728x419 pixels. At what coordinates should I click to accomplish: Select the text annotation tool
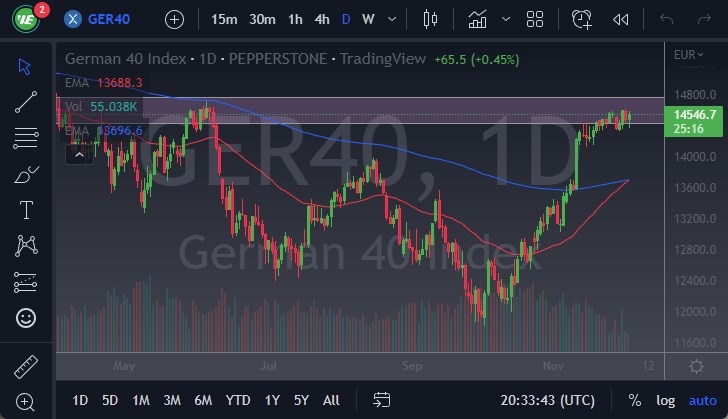(x=26, y=210)
